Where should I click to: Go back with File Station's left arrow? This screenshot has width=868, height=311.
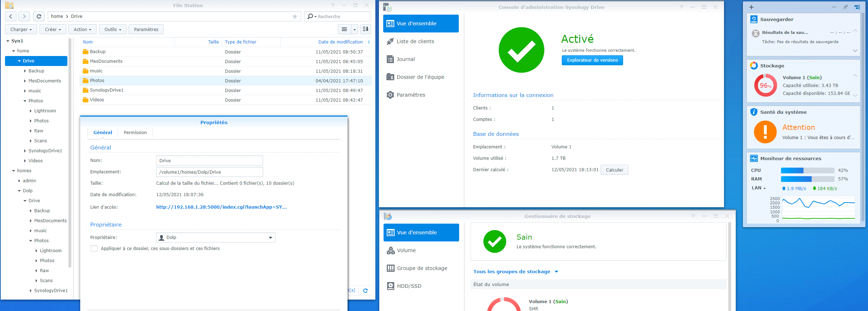click(11, 16)
